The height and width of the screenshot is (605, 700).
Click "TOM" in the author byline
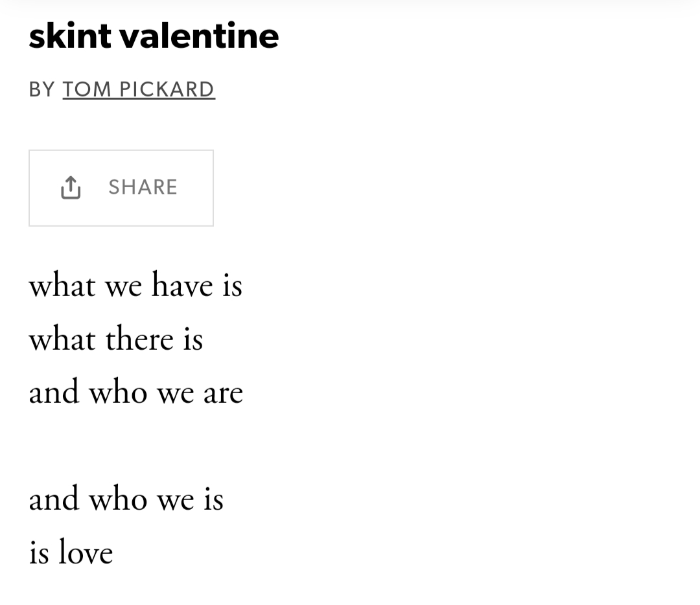click(87, 89)
